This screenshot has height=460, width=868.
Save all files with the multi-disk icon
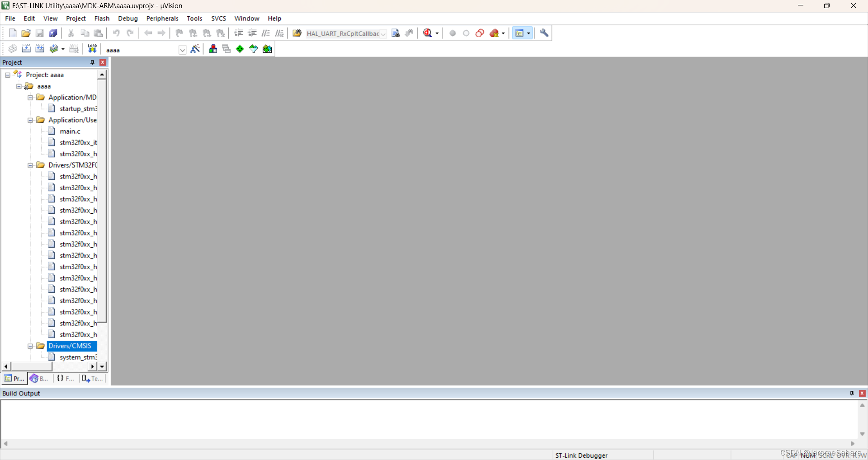point(53,33)
